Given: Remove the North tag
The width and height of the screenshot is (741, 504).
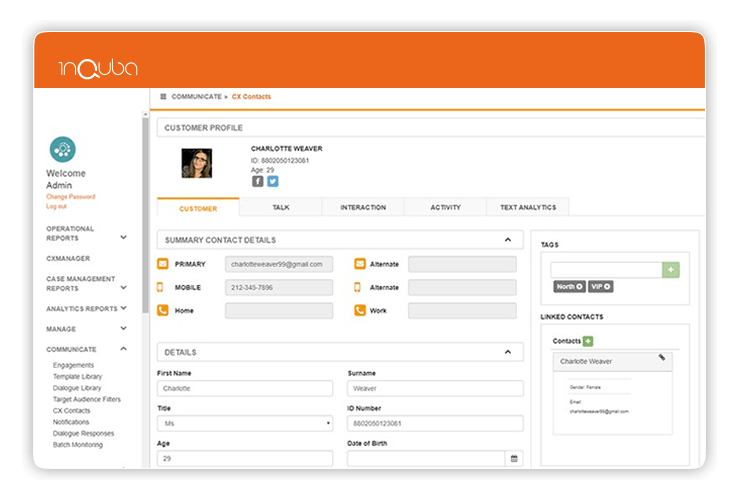Looking at the screenshot, I should pyautogui.click(x=579, y=287).
